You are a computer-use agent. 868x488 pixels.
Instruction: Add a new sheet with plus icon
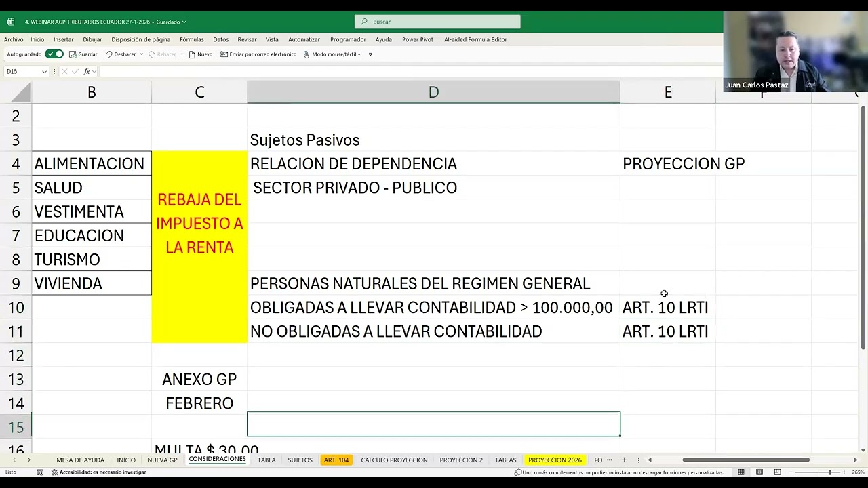point(624,460)
